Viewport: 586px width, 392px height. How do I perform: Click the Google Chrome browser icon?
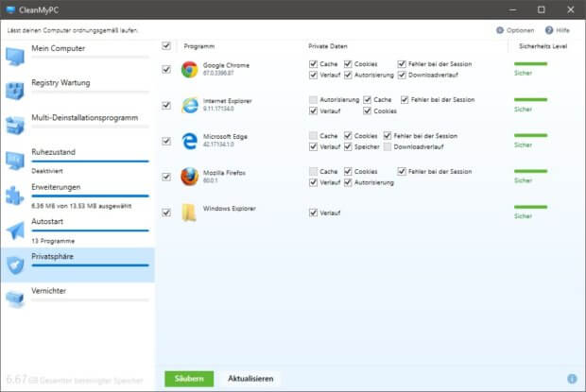[189, 68]
